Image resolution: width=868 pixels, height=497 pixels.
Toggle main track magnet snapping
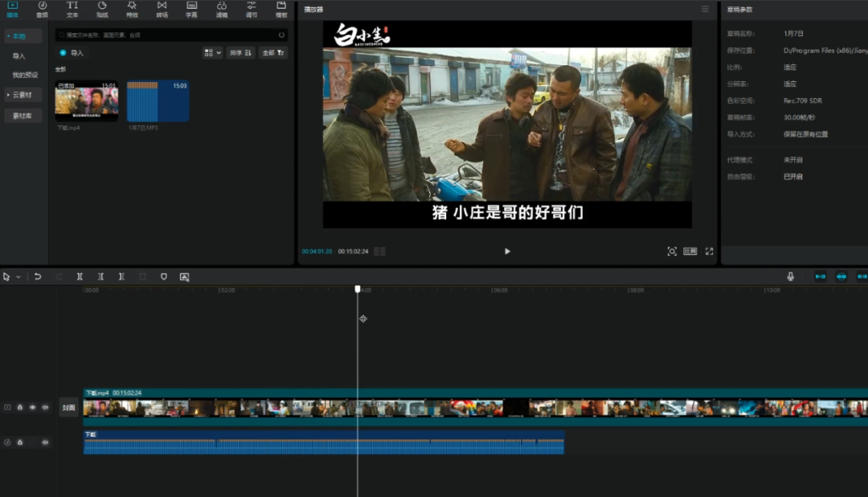coord(821,277)
